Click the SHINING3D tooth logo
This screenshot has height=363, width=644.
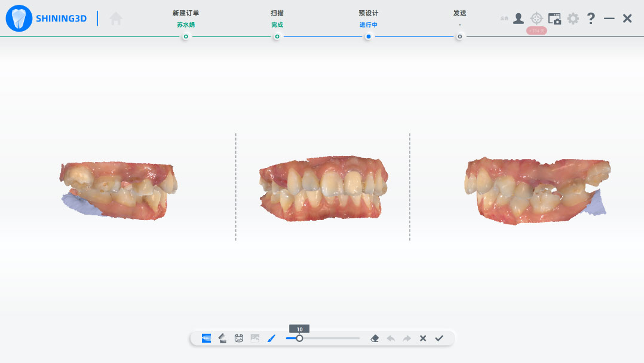[x=19, y=19]
